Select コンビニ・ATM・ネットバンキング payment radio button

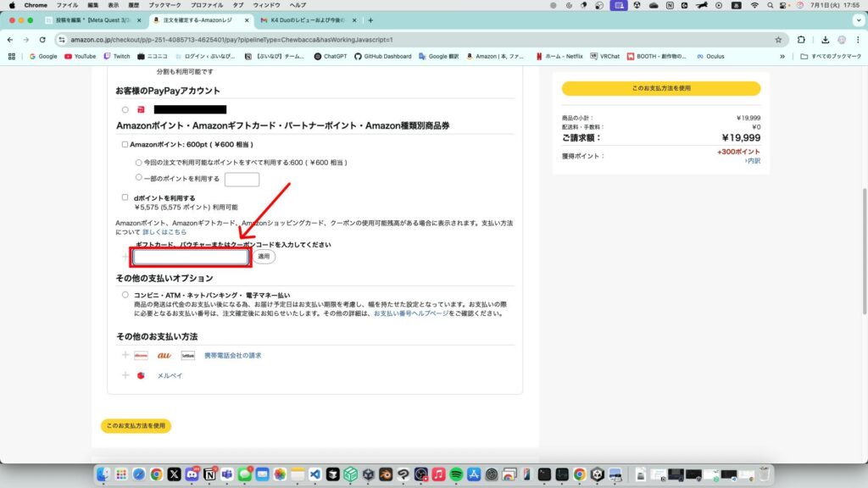(x=125, y=295)
